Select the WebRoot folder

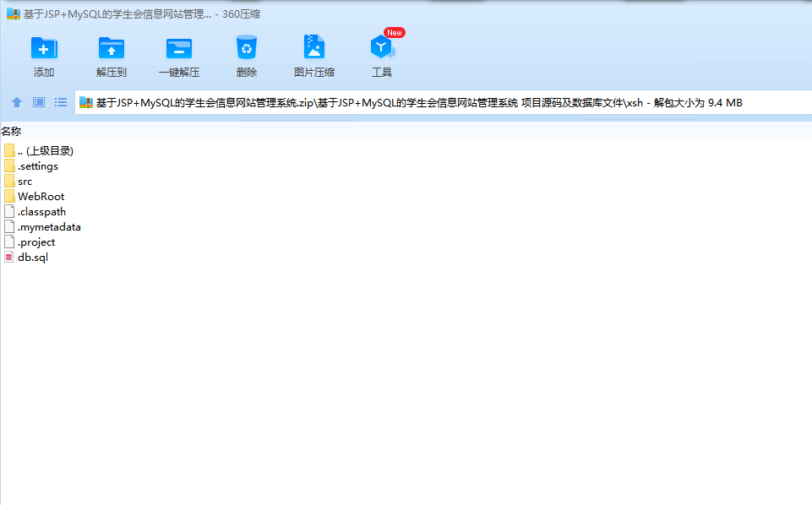[x=41, y=197]
